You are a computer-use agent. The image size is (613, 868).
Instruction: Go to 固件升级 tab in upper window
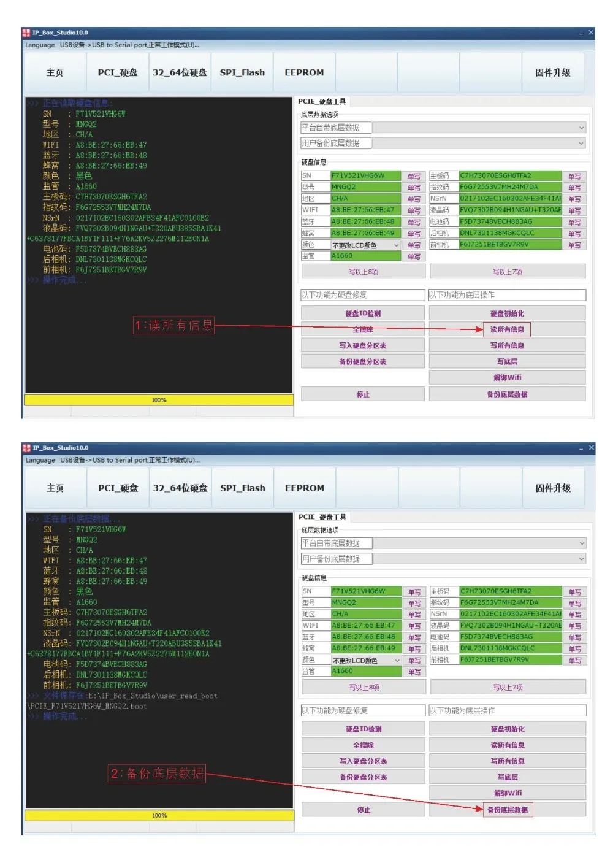click(x=552, y=72)
